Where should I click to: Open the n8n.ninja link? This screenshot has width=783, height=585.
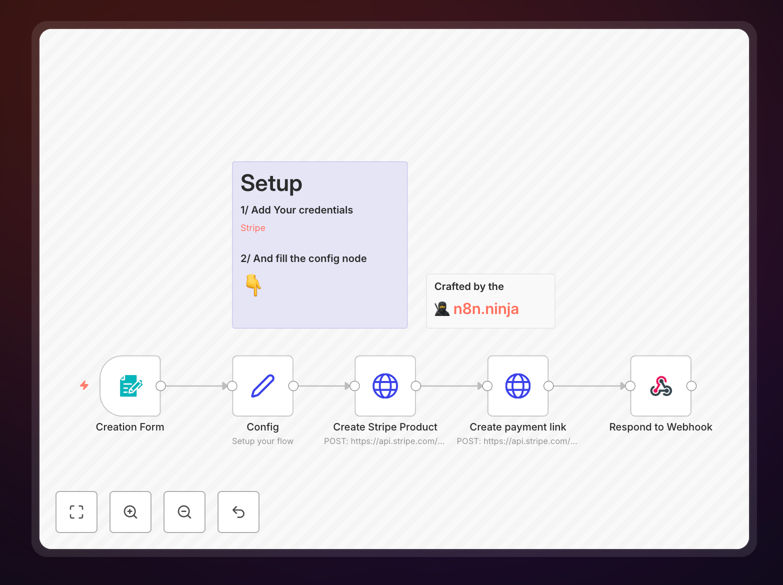pyautogui.click(x=486, y=309)
